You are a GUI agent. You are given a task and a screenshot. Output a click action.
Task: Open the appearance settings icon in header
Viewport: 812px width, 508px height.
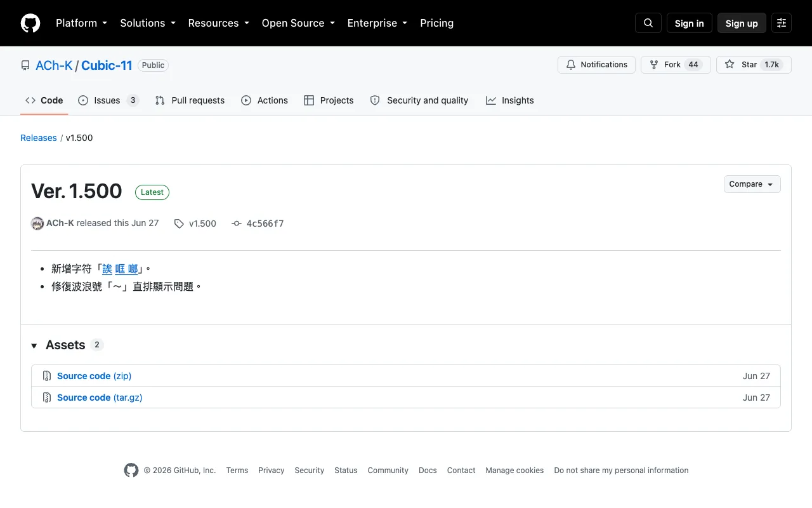click(x=782, y=23)
